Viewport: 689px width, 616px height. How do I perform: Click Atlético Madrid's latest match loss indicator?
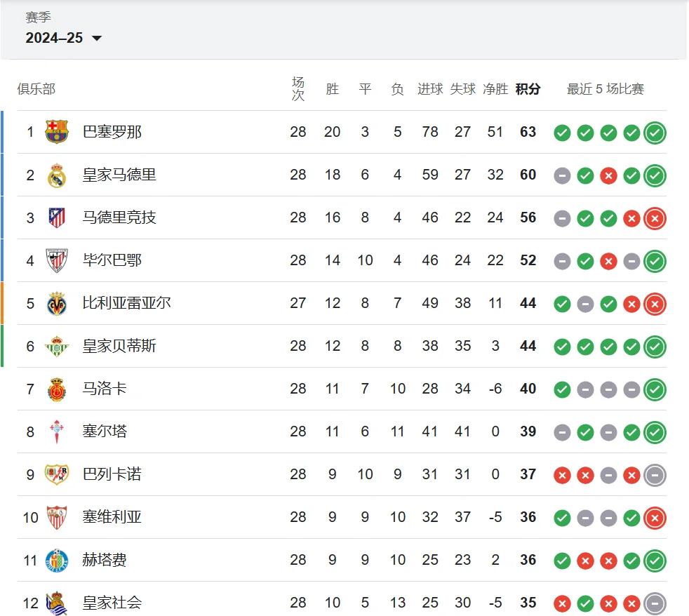(x=655, y=218)
